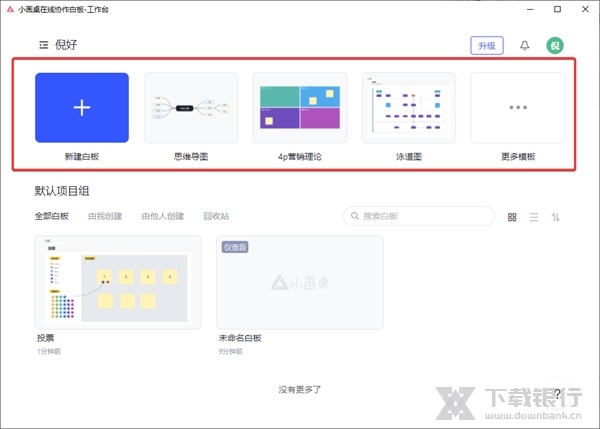The height and width of the screenshot is (429, 600).
Task: Click the app logo in the title bar
Action: pos(10,9)
